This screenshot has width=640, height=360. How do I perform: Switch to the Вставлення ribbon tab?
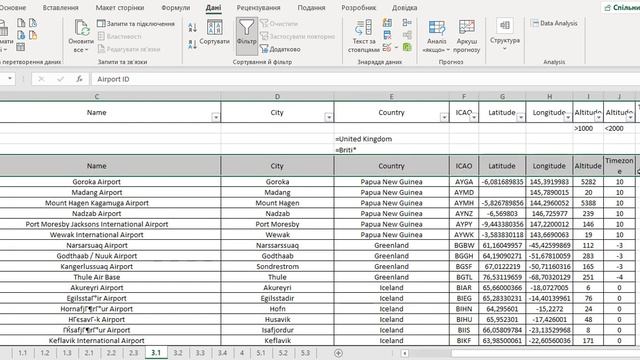click(60, 8)
